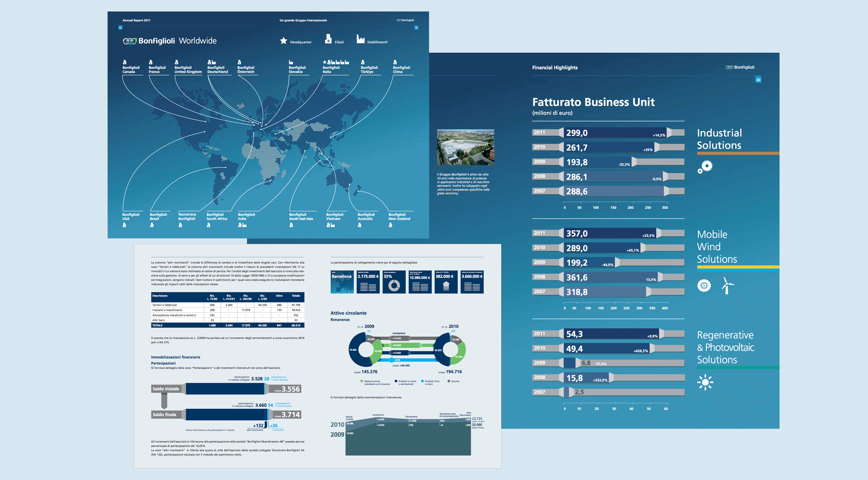This screenshot has height=480, width=868.
Task: Click the Saldo finale label
Action: point(165,415)
